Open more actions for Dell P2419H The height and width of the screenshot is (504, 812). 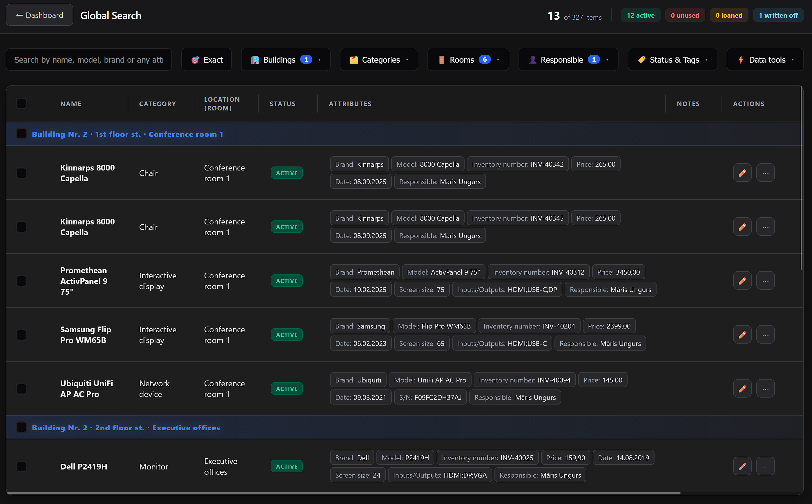click(765, 466)
